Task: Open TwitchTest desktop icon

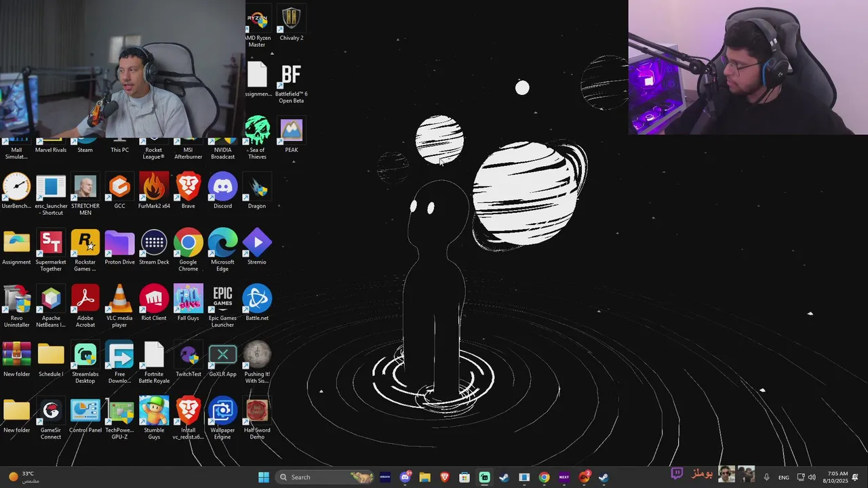Action: [188, 359]
